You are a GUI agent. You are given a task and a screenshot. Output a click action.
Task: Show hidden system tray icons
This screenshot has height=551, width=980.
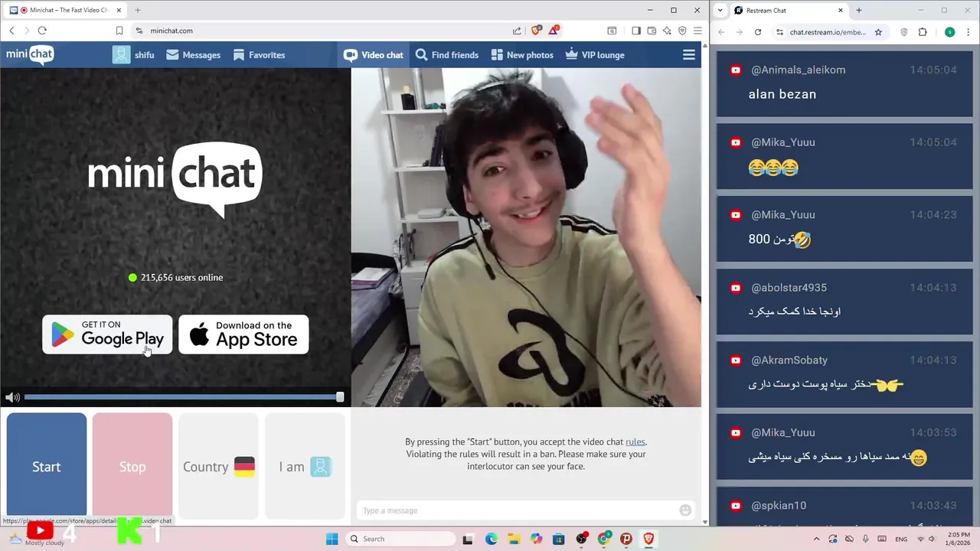tap(816, 539)
